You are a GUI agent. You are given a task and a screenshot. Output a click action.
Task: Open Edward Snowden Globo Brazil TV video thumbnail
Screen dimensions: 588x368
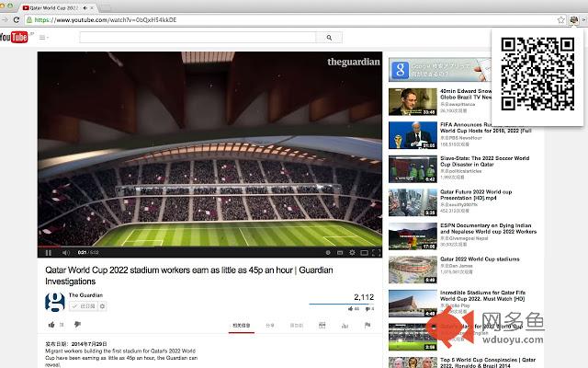click(413, 102)
